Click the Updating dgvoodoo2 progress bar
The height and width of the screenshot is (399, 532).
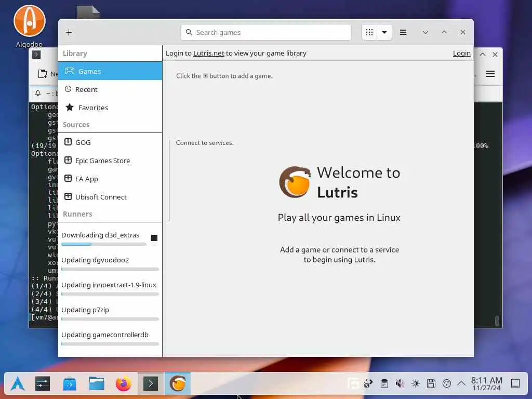[110, 269]
